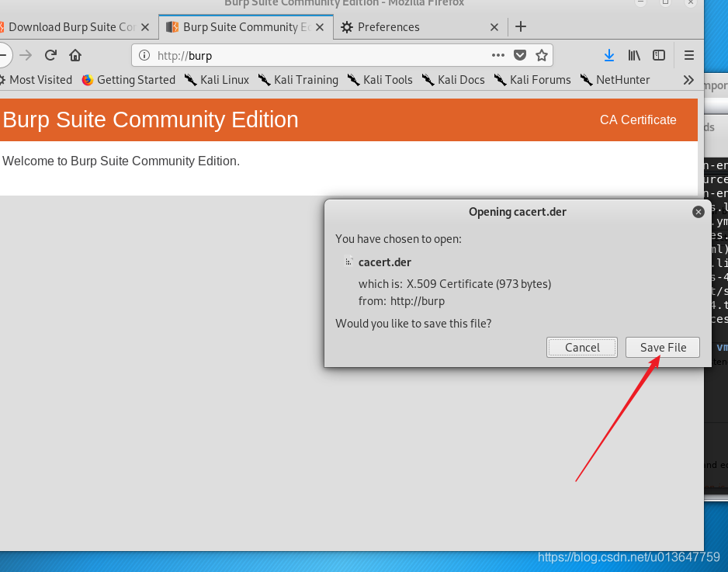Image resolution: width=728 pixels, height=572 pixels.
Task: Close the Burp Suite Community Edition tab
Action: pyautogui.click(x=320, y=27)
